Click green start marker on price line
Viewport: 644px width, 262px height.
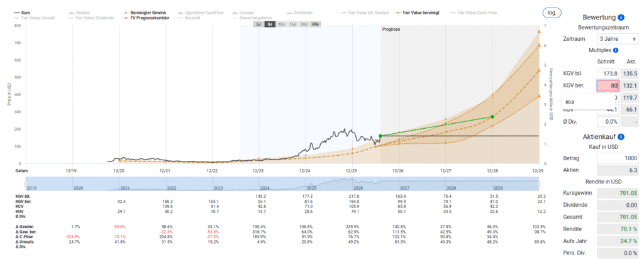pos(380,136)
